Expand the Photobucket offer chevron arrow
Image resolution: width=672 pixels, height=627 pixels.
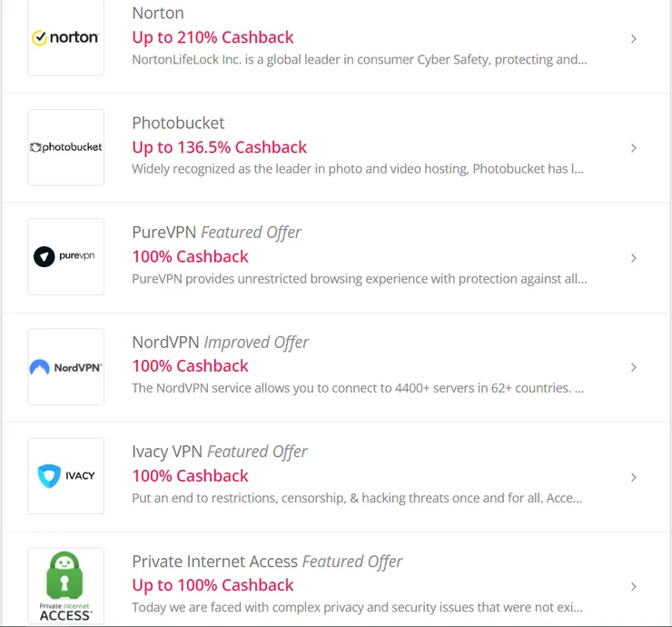633,148
